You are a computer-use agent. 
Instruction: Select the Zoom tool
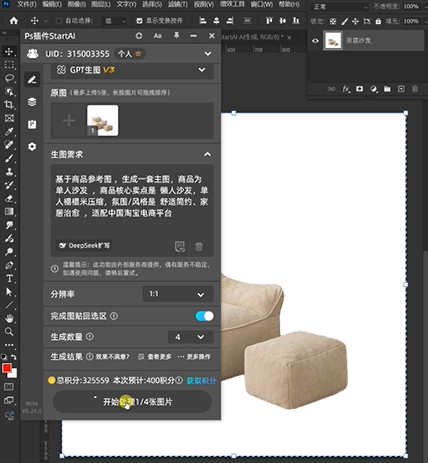[x=9, y=332]
